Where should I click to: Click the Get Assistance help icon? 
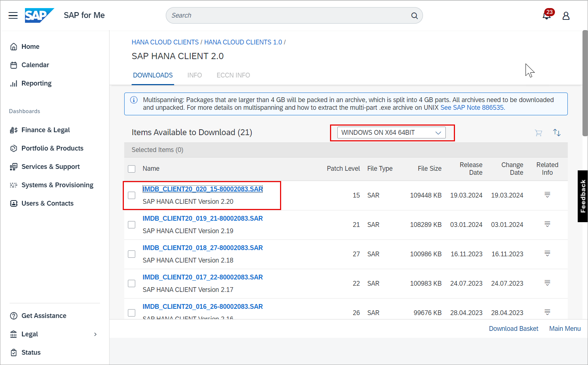(14, 316)
